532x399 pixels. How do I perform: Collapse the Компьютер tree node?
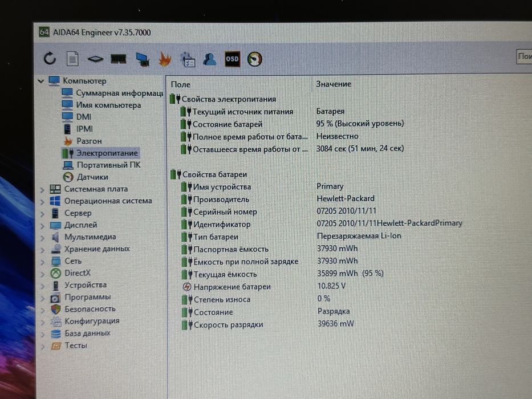pos(41,81)
